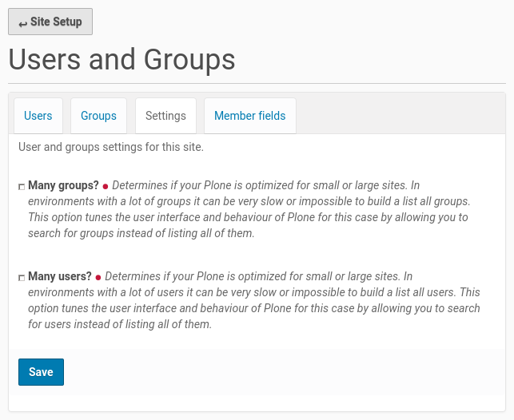Click the red required dot beside Many users

pos(98,278)
